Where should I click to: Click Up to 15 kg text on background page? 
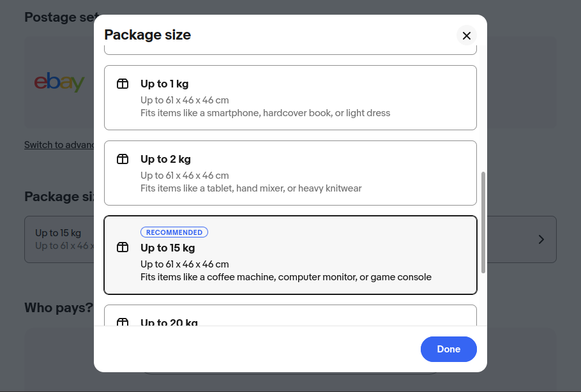pos(58,233)
